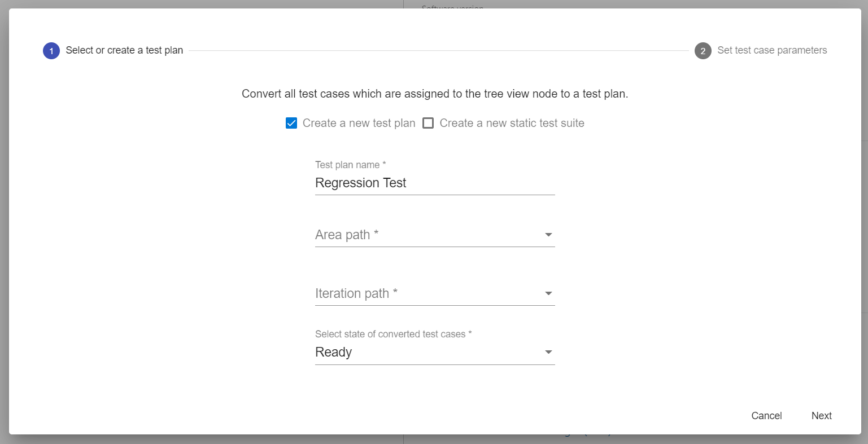Click the "Iteration path" placeholder text

[x=356, y=293]
